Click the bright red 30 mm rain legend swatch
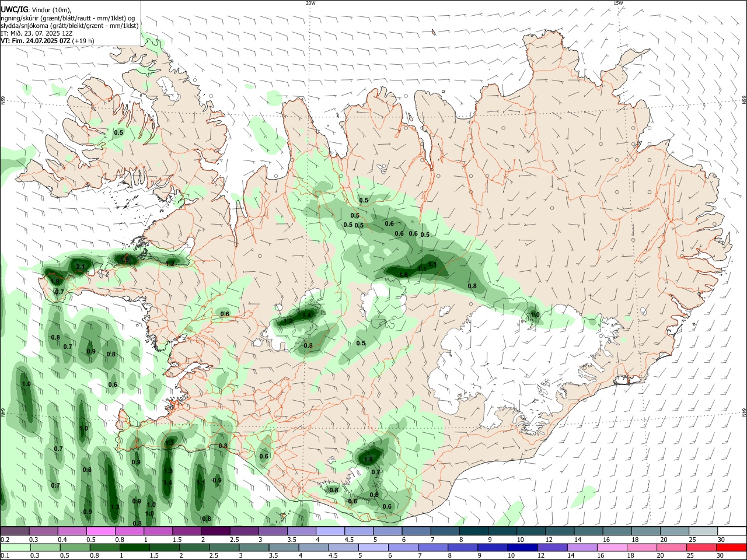 732,548
